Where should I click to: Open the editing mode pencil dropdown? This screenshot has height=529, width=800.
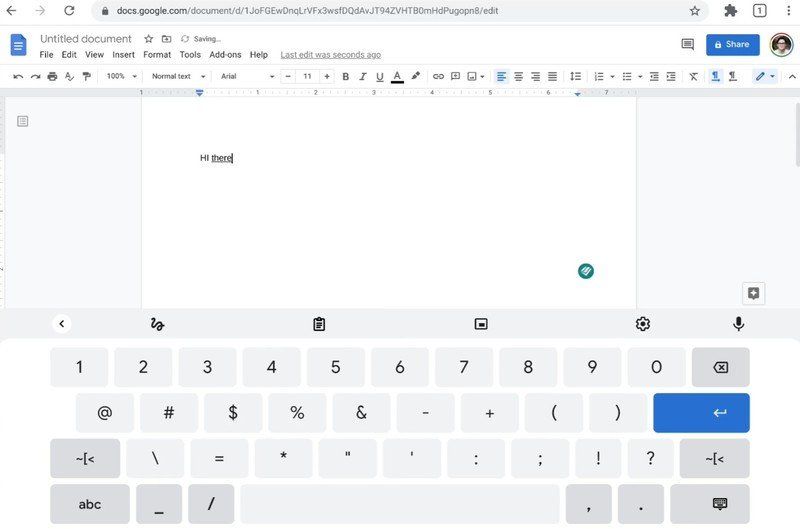point(765,77)
